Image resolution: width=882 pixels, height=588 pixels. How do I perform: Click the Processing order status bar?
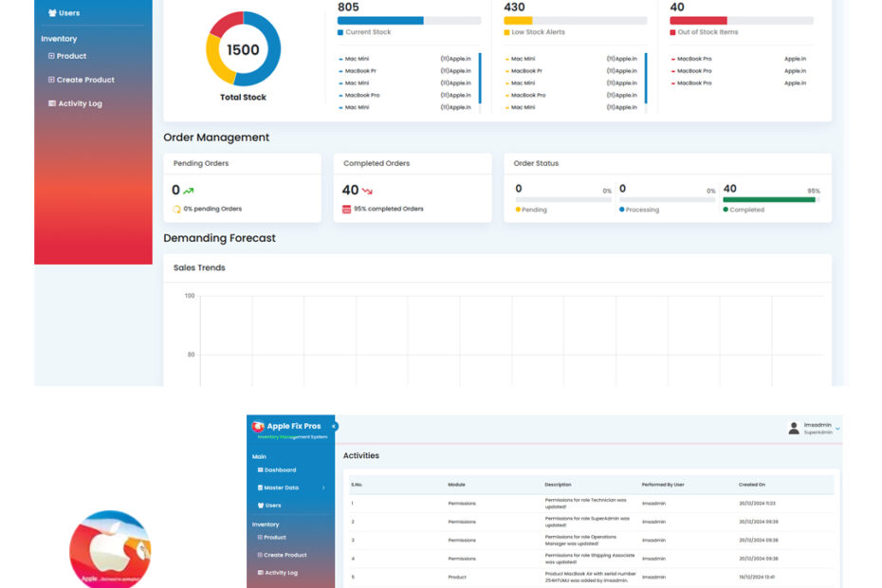pos(667,200)
